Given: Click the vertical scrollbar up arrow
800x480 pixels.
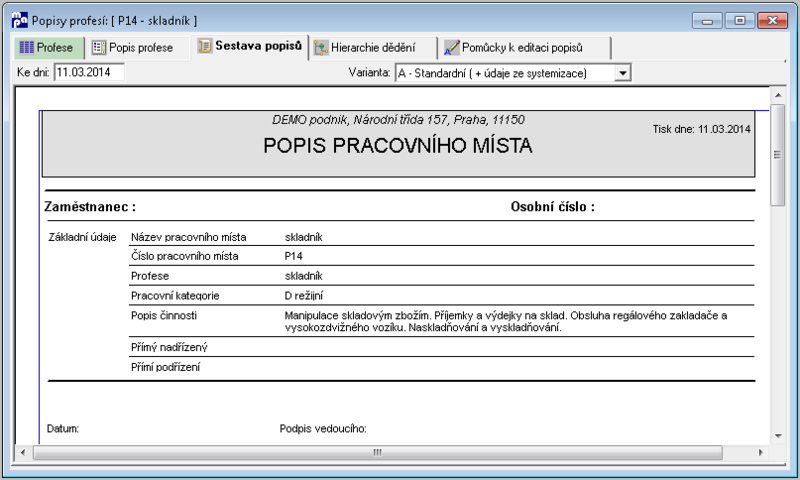Looking at the screenshot, I should pyautogui.click(x=778, y=95).
